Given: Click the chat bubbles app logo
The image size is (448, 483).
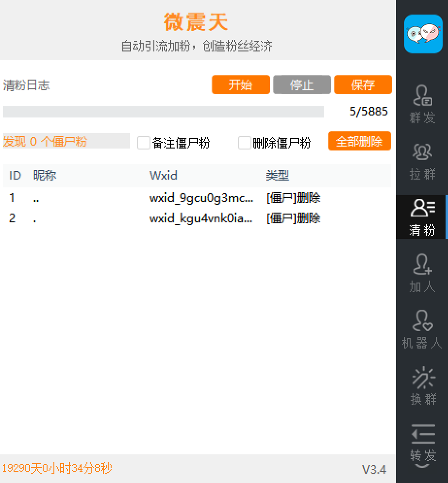Looking at the screenshot, I should pyautogui.click(x=422, y=33).
